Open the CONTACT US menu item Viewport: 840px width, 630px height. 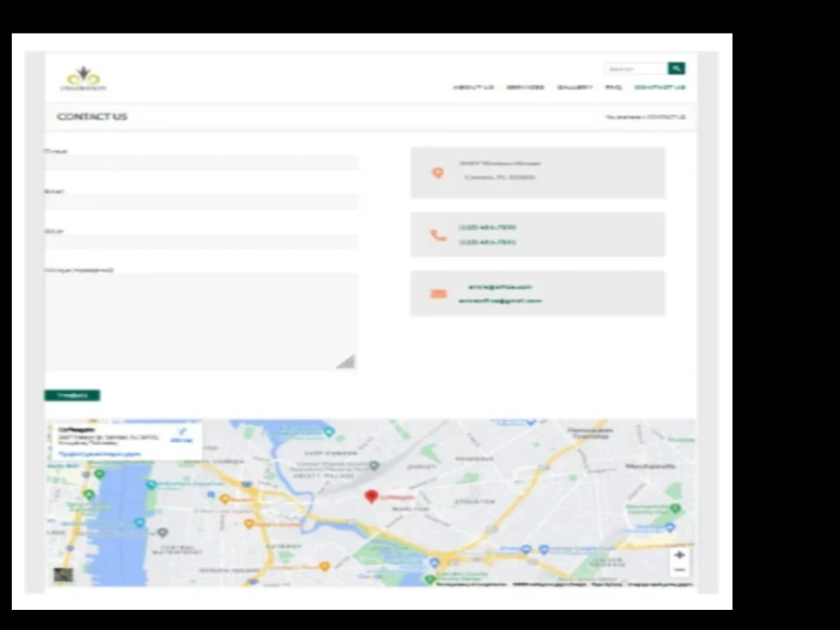point(659,87)
